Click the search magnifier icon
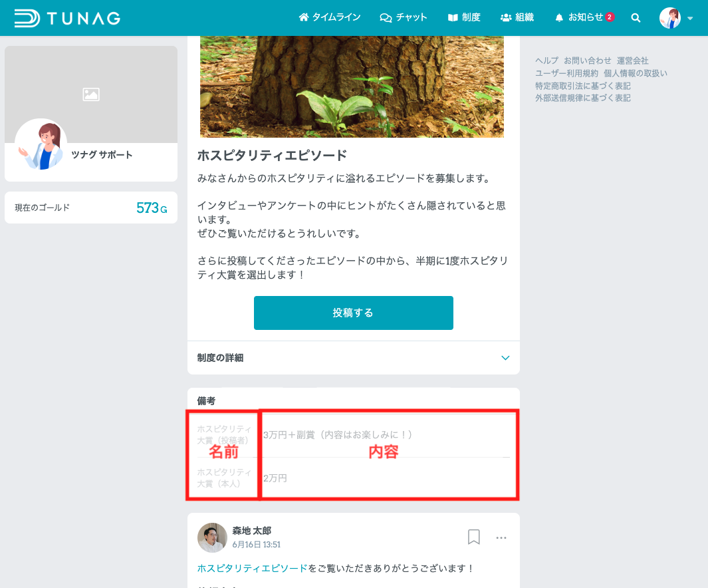Image resolution: width=708 pixels, height=588 pixels. 636,17
